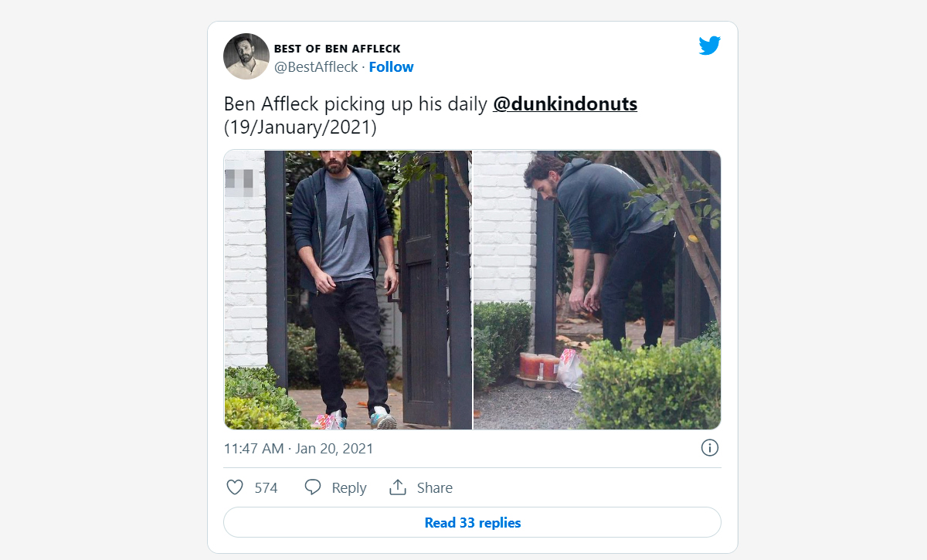The height and width of the screenshot is (560, 927).
Task: Click the Follow link beside @BestAffleck
Action: pyautogui.click(x=391, y=67)
